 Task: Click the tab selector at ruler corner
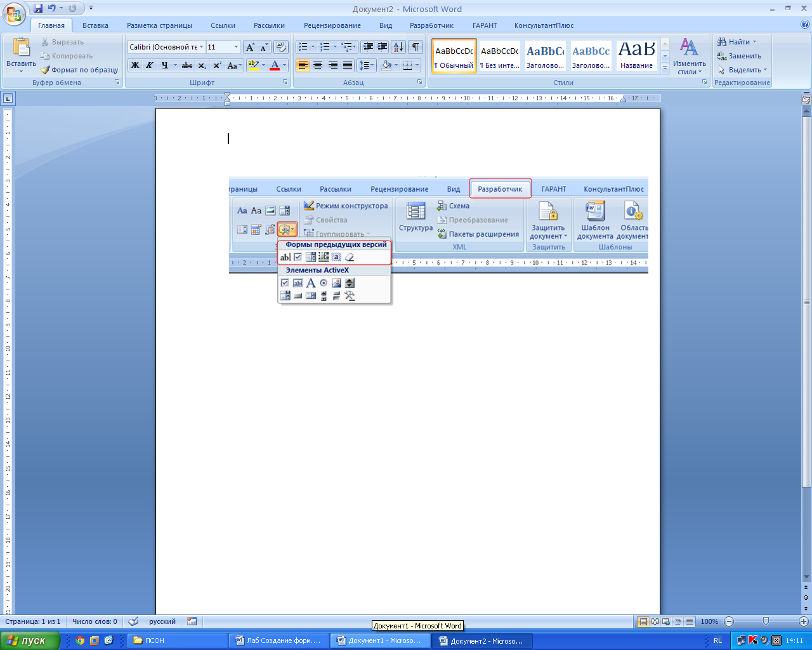point(8,98)
